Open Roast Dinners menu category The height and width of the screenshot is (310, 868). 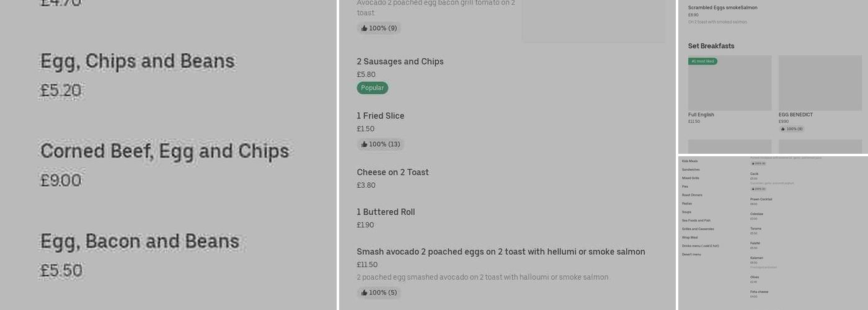692,195
